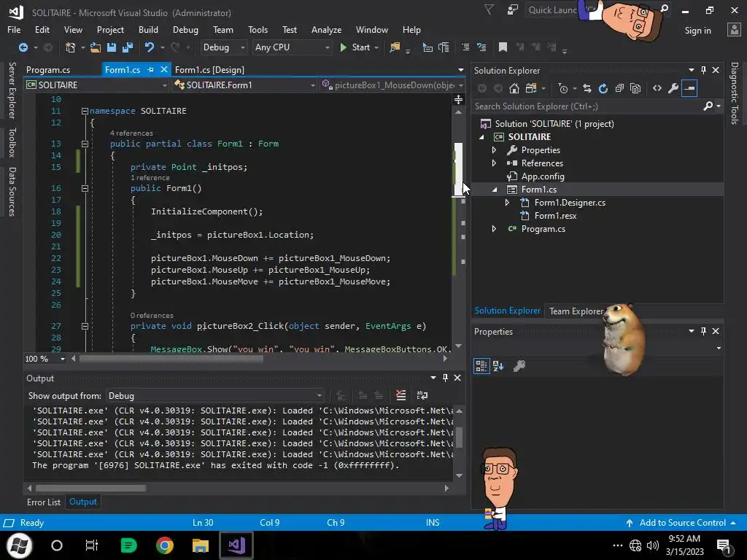Image resolution: width=747 pixels, height=560 pixels.
Task: Switch to the Program.cs tab
Action: coord(48,69)
